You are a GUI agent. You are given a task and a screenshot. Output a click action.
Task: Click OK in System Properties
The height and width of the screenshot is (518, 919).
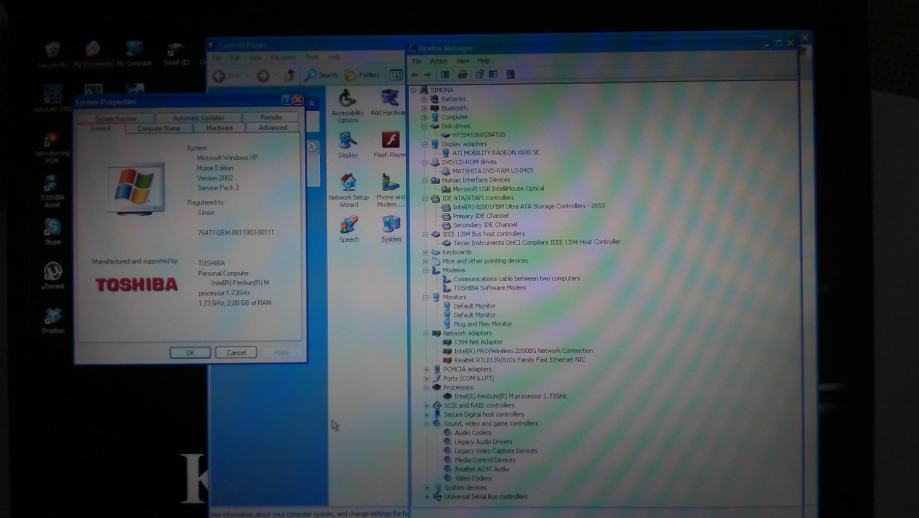(190, 353)
